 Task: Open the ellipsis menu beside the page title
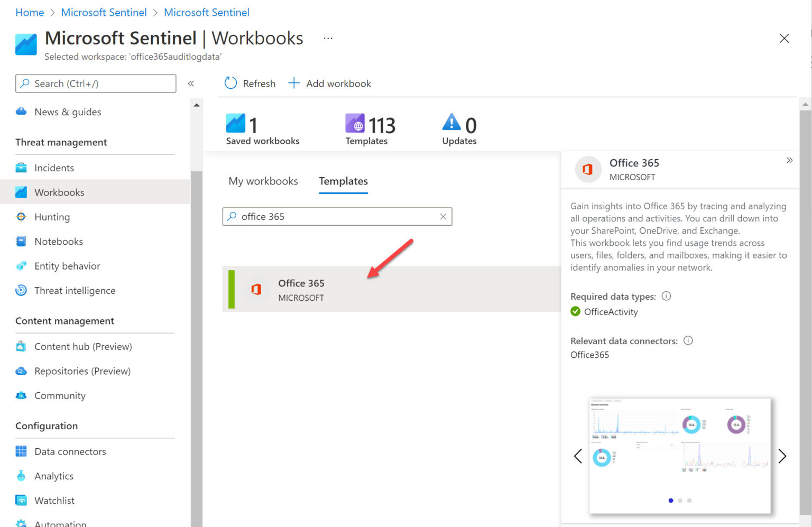(x=328, y=38)
